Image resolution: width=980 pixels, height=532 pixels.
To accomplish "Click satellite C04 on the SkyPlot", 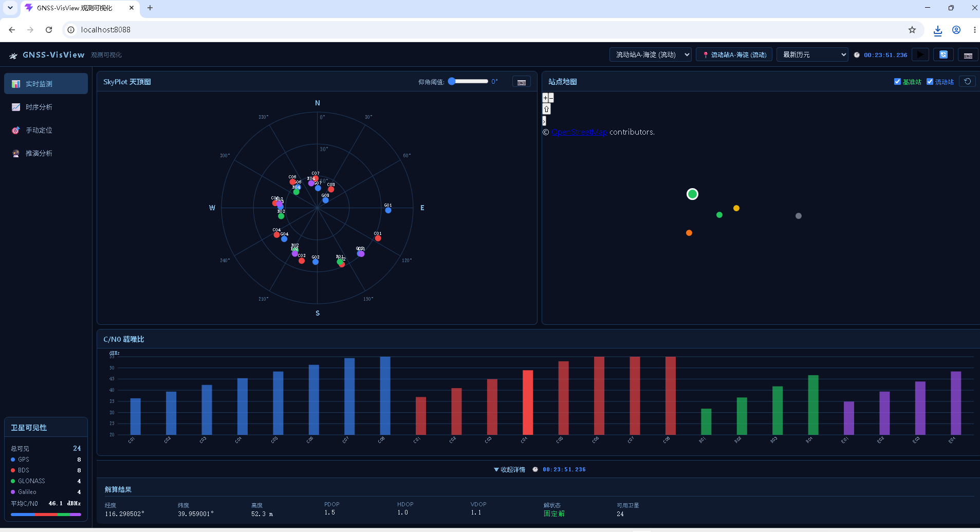I will coord(276,235).
